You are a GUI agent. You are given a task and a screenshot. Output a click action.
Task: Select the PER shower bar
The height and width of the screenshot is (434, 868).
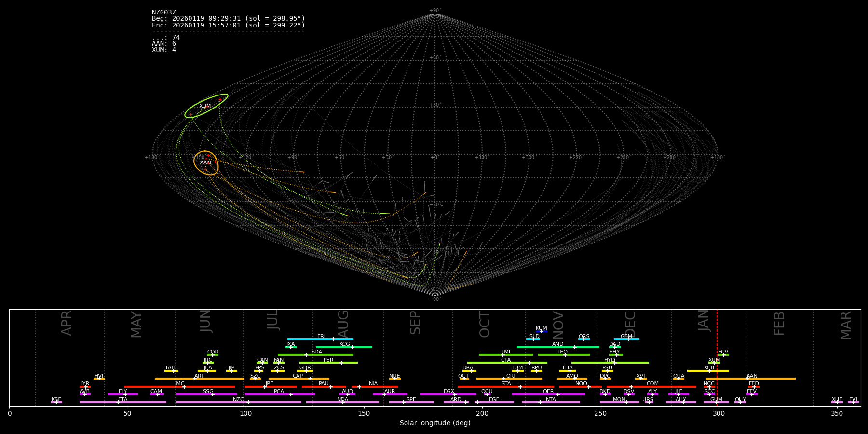point(328,363)
